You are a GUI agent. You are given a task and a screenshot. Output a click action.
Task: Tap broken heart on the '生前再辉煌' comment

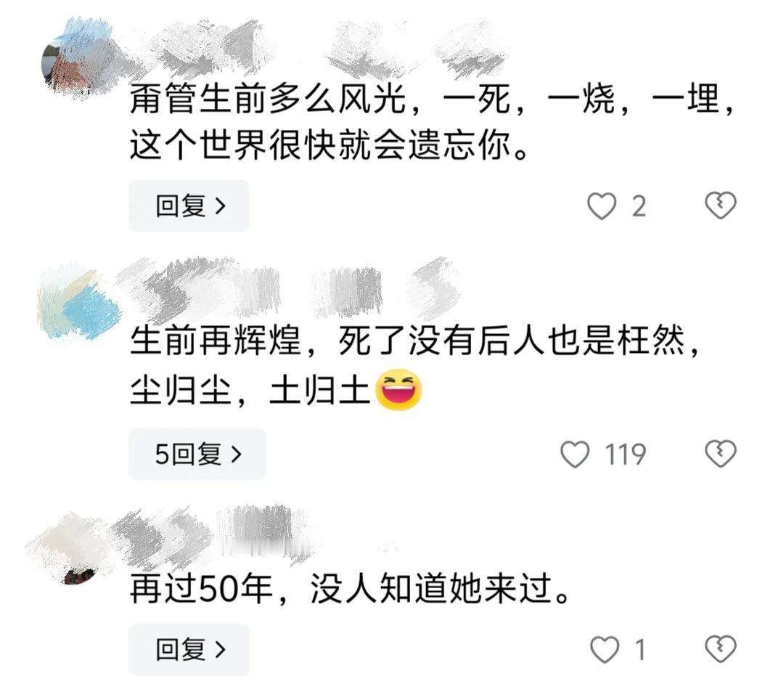(x=720, y=453)
